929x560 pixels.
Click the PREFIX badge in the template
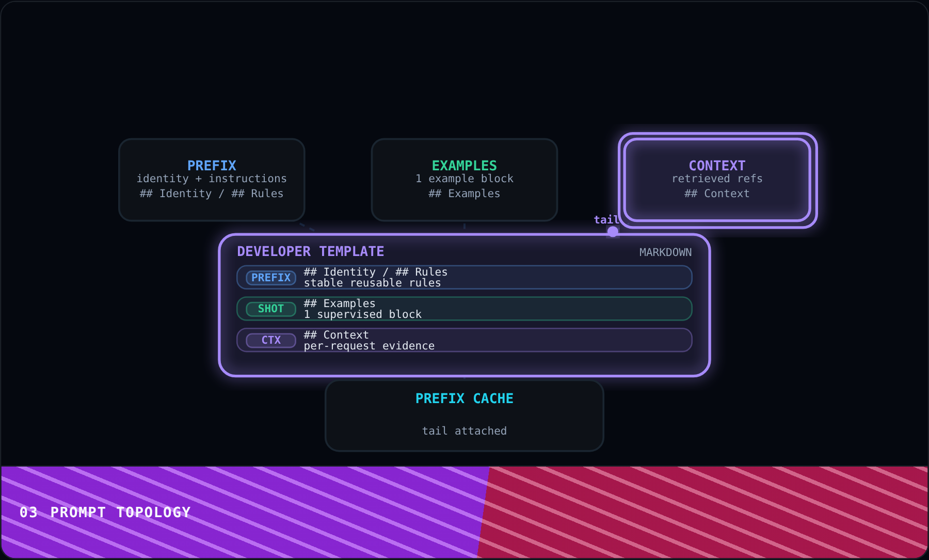271,278
